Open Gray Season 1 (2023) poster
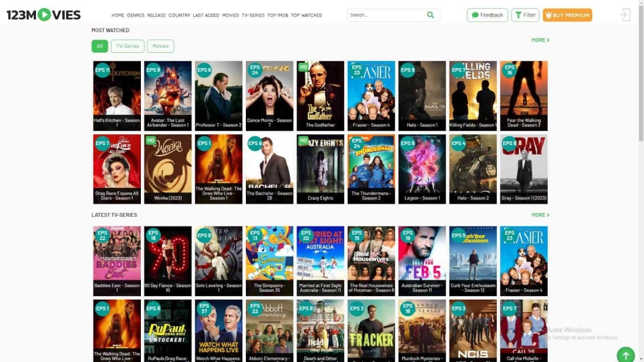Image resolution: width=644 pixels, height=362 pixels. (524, 169)
